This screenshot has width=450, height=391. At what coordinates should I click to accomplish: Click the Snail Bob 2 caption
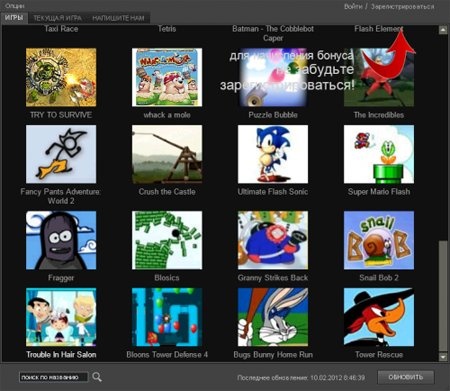[x=379, y=278]
